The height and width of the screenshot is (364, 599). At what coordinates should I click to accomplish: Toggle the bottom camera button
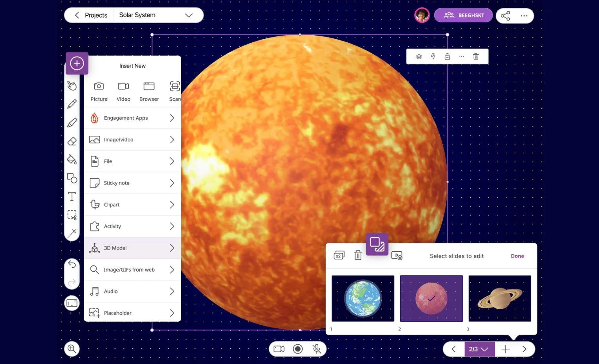pos(279,349)
